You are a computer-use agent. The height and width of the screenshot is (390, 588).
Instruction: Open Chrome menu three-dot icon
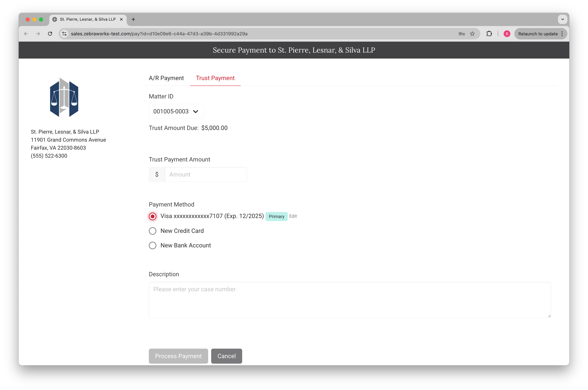click(x=562, y=34)
